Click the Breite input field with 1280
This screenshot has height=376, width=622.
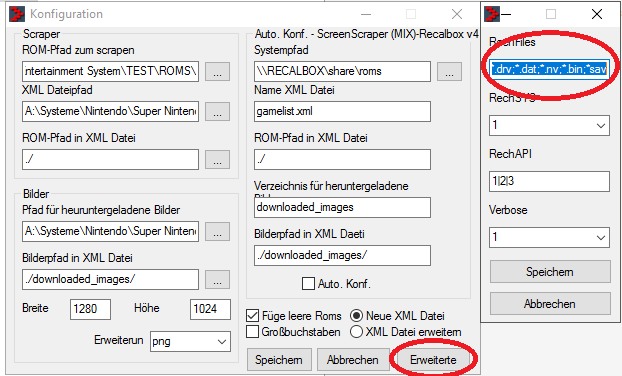point(90,309)
